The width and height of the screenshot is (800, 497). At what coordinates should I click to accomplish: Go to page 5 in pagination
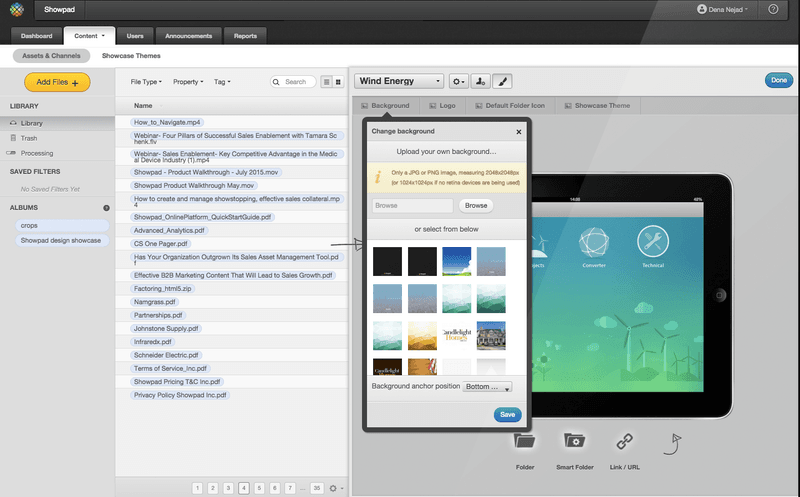259,488
